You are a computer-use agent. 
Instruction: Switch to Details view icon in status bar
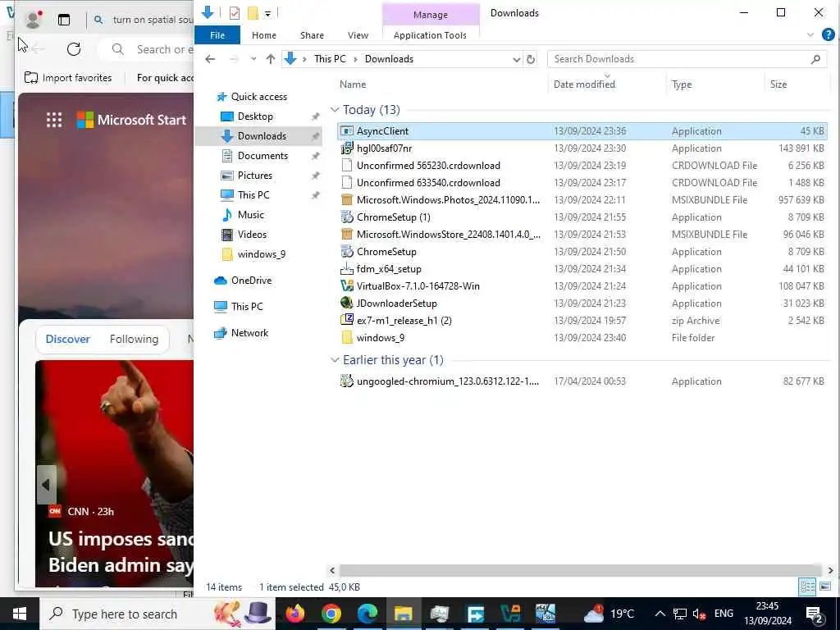pyautogui.click(x=807, y=587)
